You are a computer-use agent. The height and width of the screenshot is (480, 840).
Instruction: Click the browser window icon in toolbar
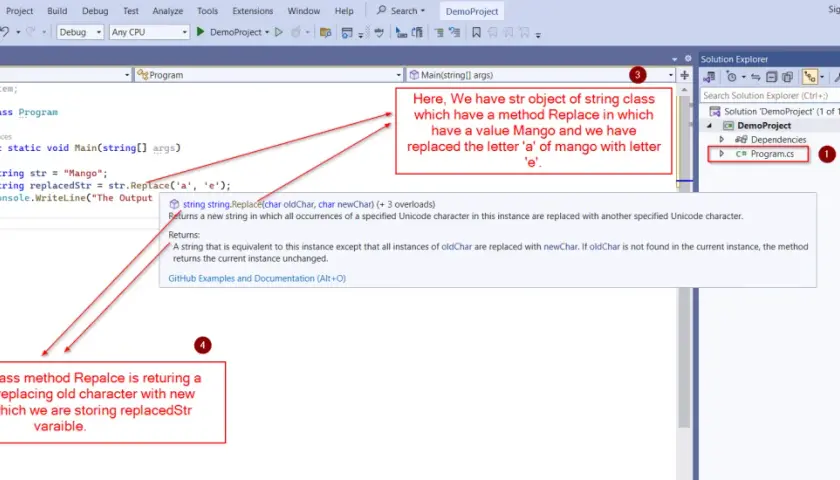click(x=347, y=33)
